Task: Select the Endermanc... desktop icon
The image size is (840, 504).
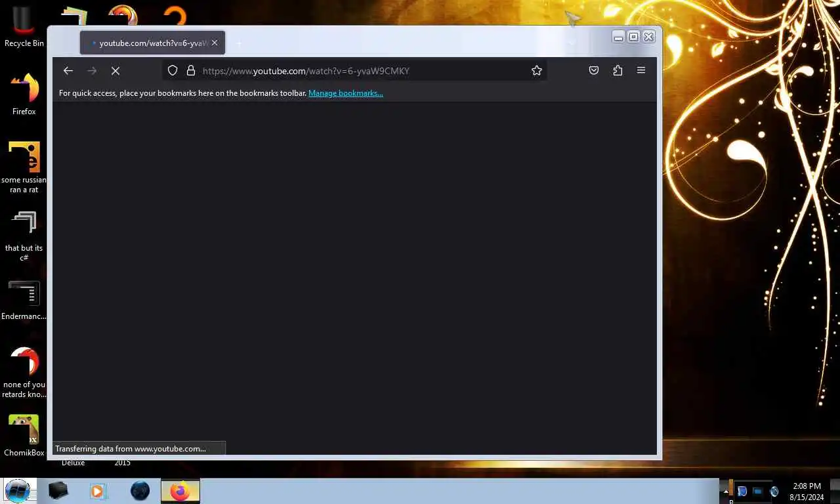Action: click(24, 301)
